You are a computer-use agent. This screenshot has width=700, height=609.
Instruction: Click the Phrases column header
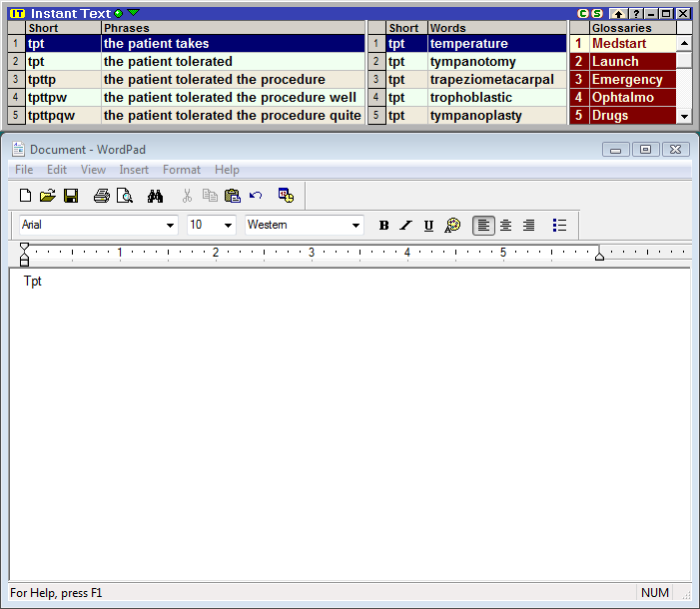point(233,28)
